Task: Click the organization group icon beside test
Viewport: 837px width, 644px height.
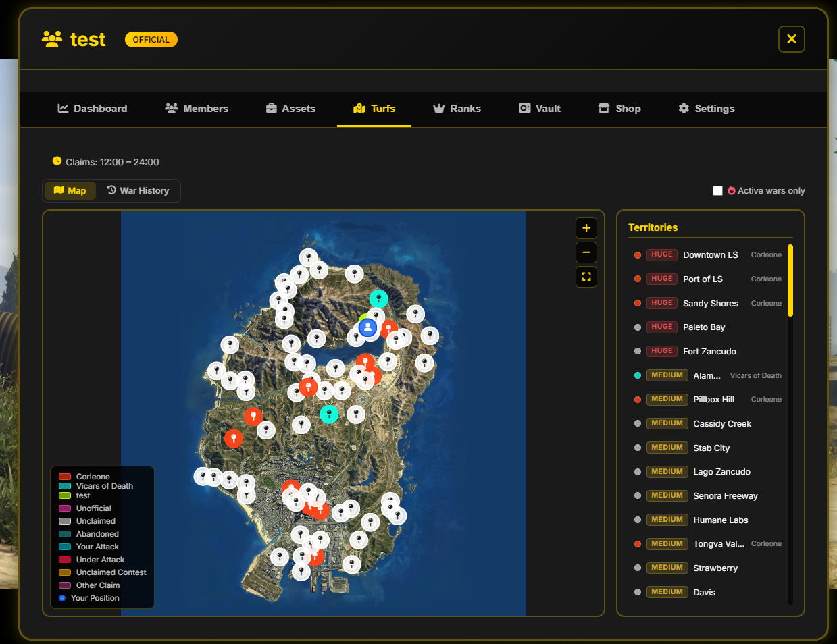Action: tap(52, 39)
